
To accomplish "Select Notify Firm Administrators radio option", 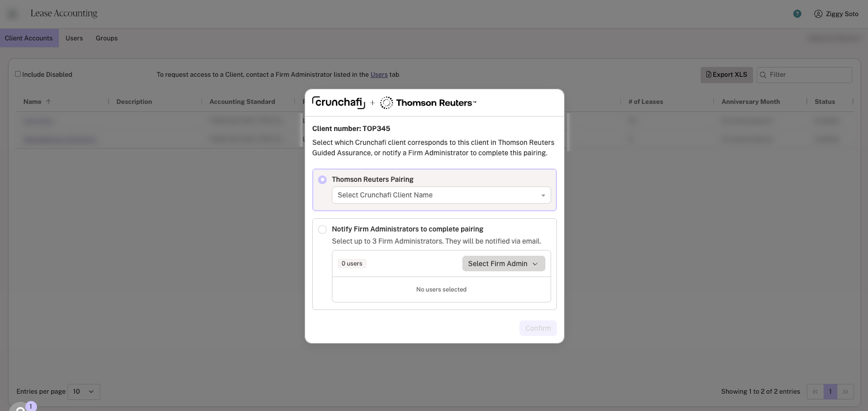I will click(322, 229).
